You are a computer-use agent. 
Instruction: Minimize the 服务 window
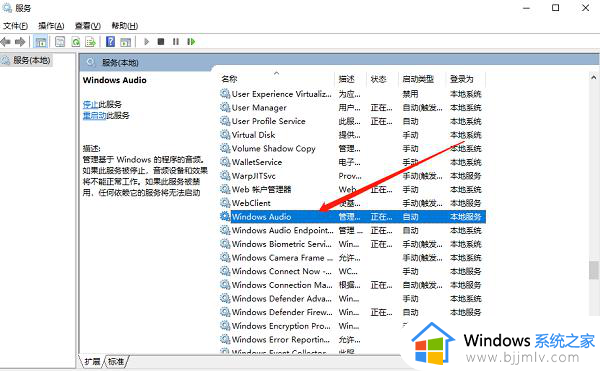[527, 8]
